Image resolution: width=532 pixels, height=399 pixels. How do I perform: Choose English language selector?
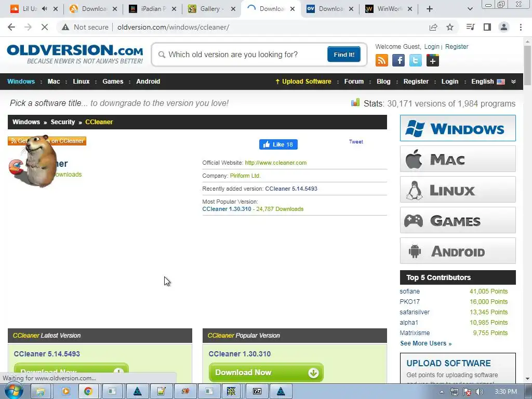tap(488, 82)
